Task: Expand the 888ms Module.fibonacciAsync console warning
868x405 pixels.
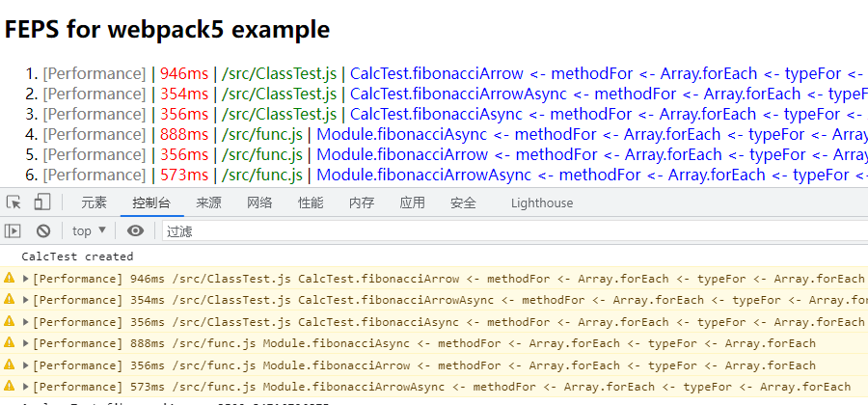Action: point(25,343)
